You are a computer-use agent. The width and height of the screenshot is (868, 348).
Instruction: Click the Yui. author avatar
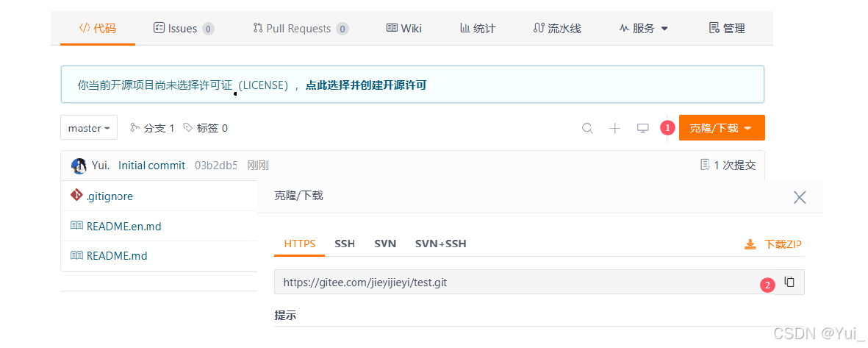click(x=79, y=165)
